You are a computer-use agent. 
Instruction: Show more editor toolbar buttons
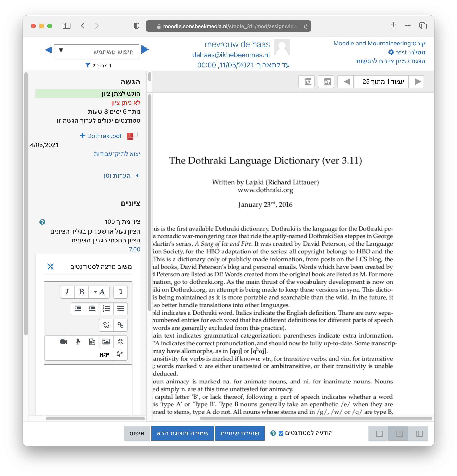120,292
